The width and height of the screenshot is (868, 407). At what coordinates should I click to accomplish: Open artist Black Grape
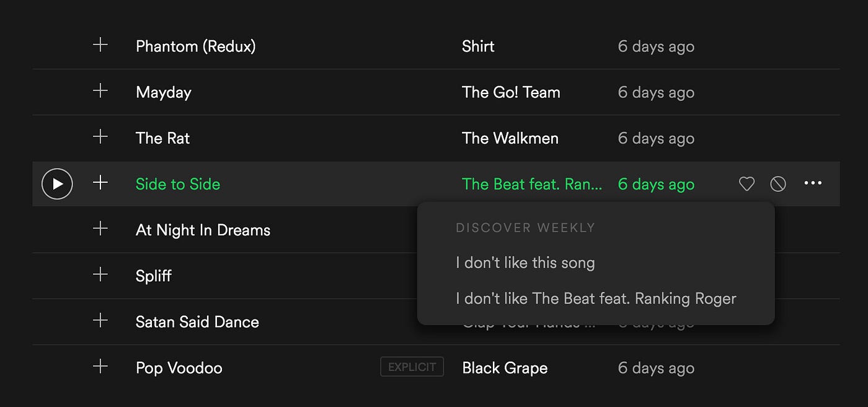505,368
